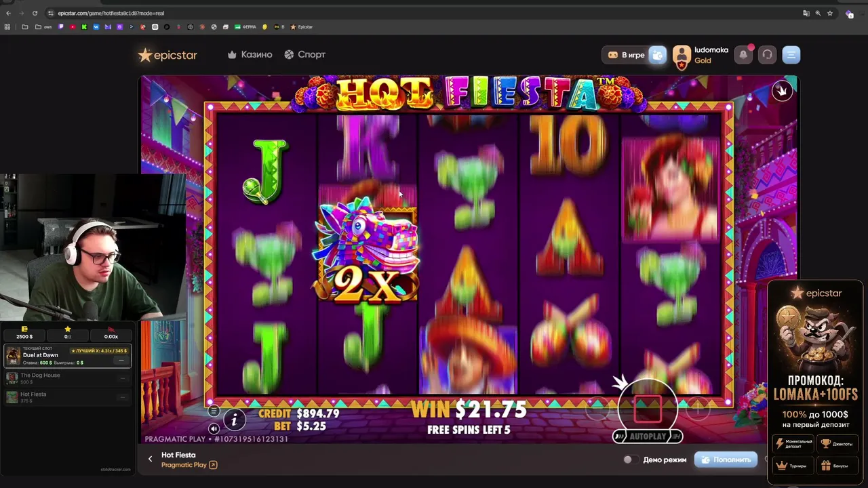Click the Пополнить button
This screenshot has height=488, width=868.
pyautogui.click(x=726, y=460)
